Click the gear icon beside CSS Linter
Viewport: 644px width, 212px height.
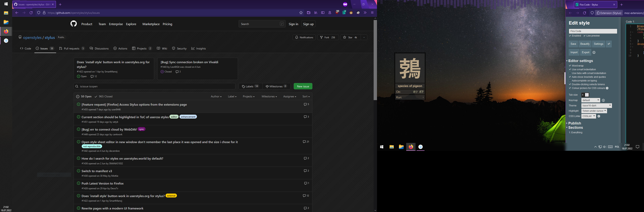click(599, 116)
